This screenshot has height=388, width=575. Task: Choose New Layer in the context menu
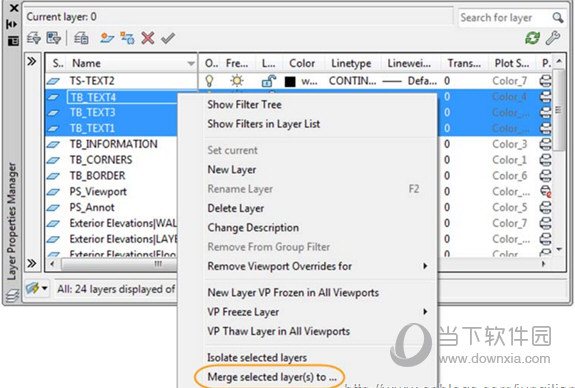231,170
